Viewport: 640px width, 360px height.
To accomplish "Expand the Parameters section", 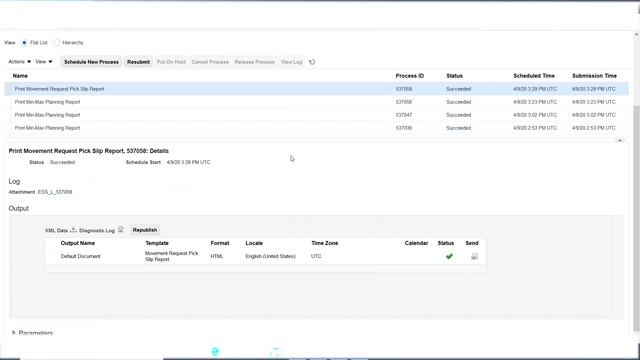I will click(x=13, y=333).
